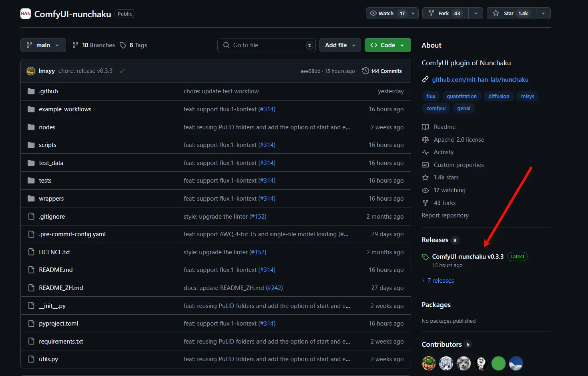Image resolution: width=588 pixels, height=376 pixels.
Task: Open the Contributors section heading
Action: pos(442,344)
